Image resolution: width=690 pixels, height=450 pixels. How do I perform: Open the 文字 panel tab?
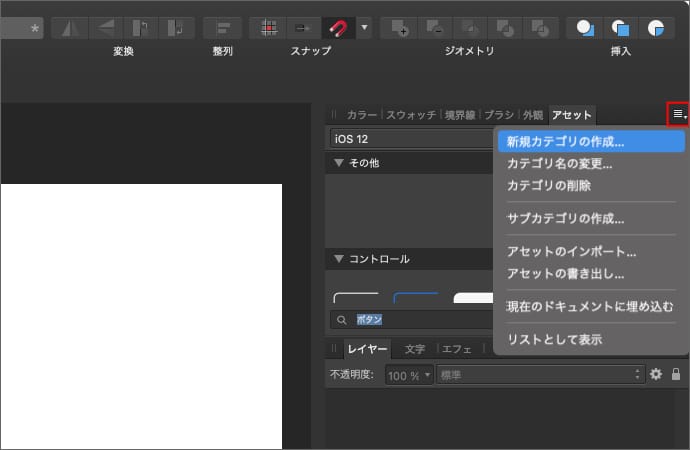coord(415,349)
